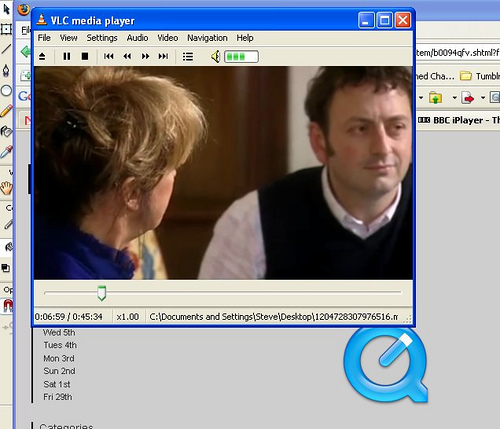The width and height of the screenshot is (500, 429).
Task: Click the file path in status bar
Action: (x=274, y=317)
